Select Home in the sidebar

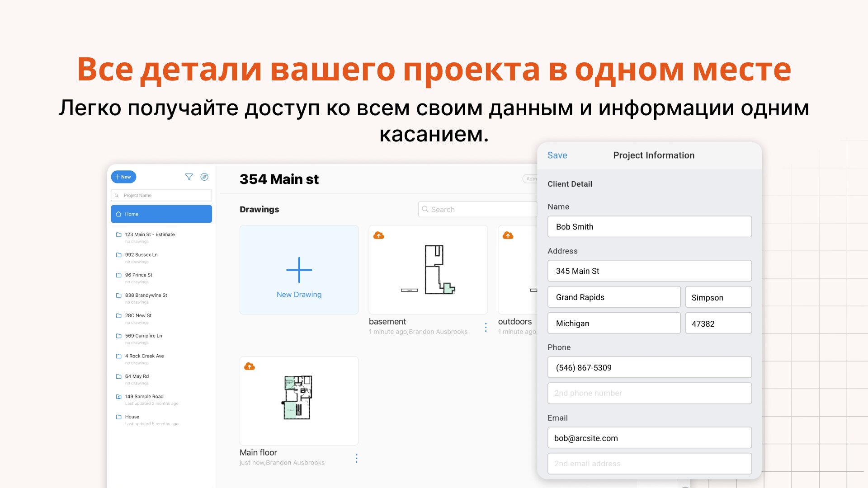tap(161, 214)
